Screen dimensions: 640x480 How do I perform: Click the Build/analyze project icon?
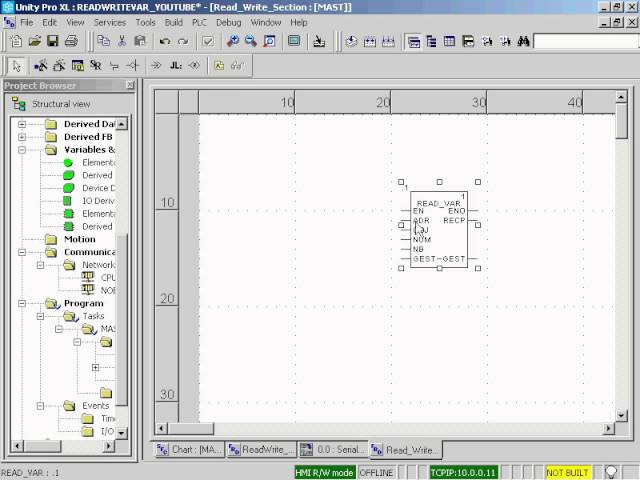[319, 41]
